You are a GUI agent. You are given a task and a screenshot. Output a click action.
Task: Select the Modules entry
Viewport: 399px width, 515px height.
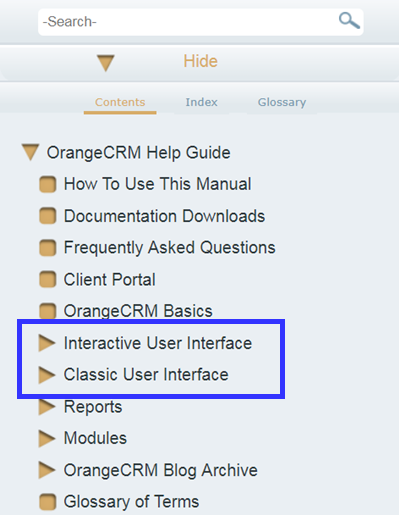tap(95, 438)
